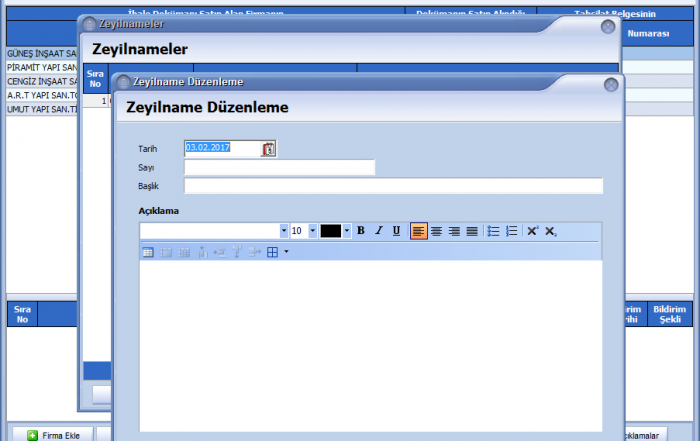This screenshot has width=700, height=441.
Task: Click the insert table icon
Action: tap(148, 252)
